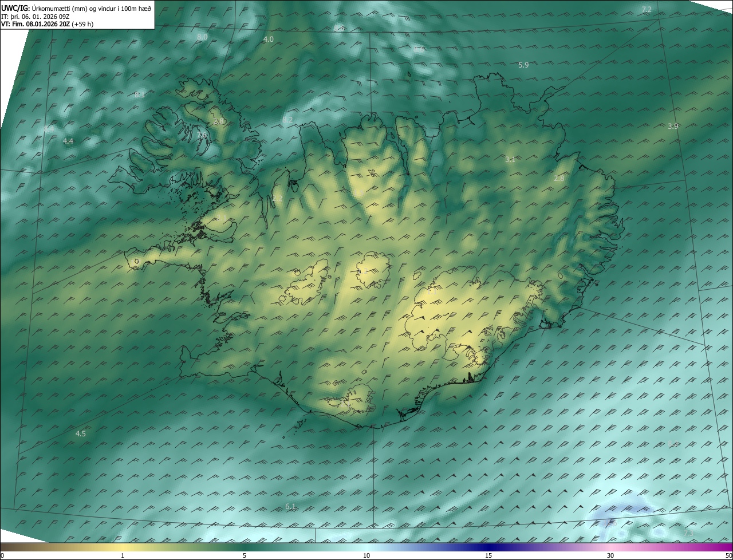Click the 0 tick label under the color scale
The image size is (733, 560).
(2, 556)
